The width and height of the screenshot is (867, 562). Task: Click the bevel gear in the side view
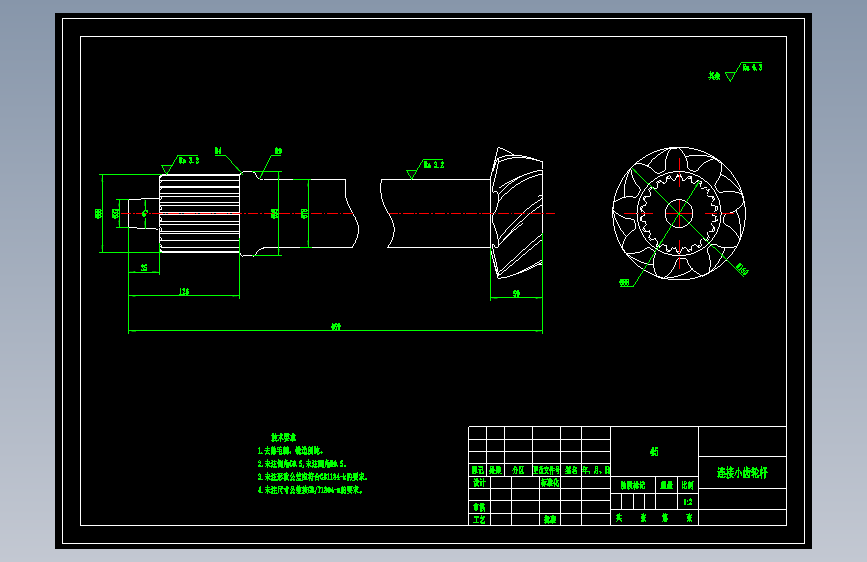pyautogui.click(x=516, y=213)
